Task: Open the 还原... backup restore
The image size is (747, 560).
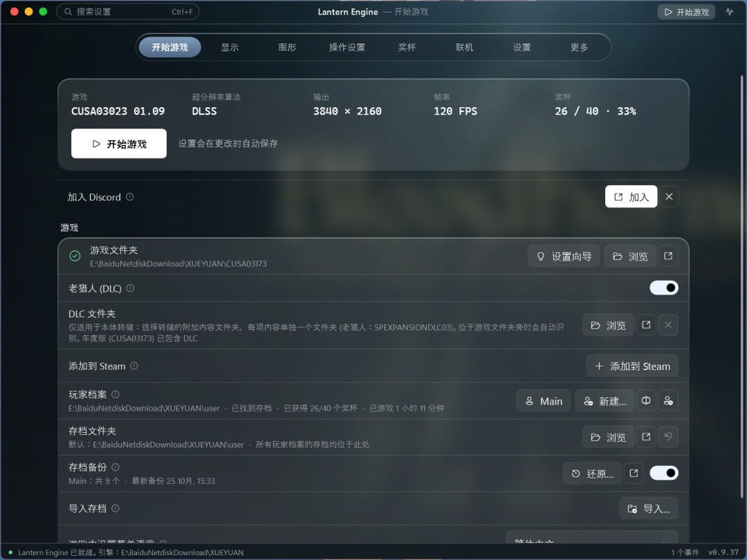Action: coord(592,474)
